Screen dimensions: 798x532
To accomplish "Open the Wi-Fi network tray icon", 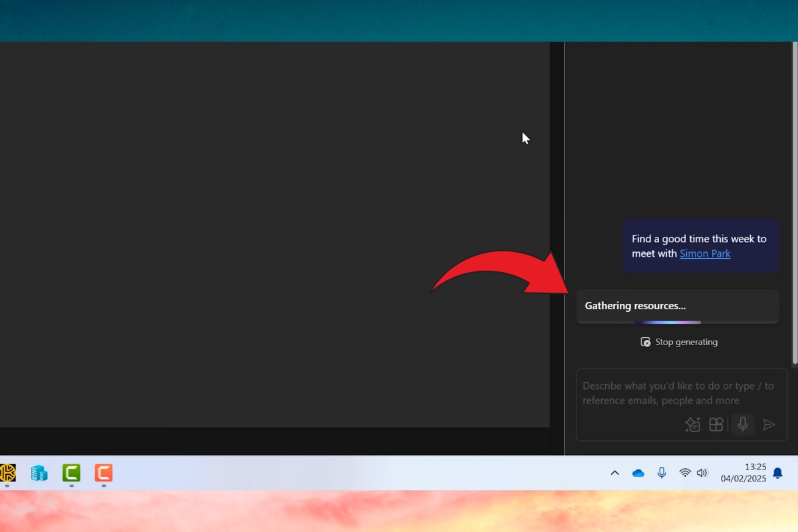I will [x=685, y=473].
